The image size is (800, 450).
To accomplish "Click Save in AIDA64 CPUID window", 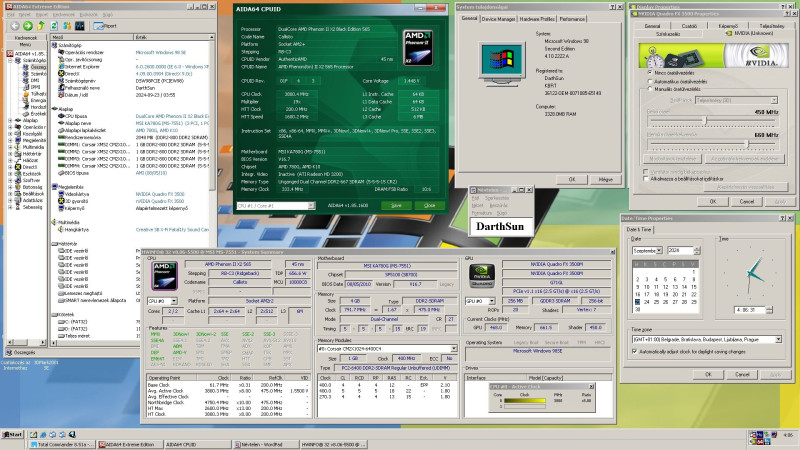I will (396, 205).
